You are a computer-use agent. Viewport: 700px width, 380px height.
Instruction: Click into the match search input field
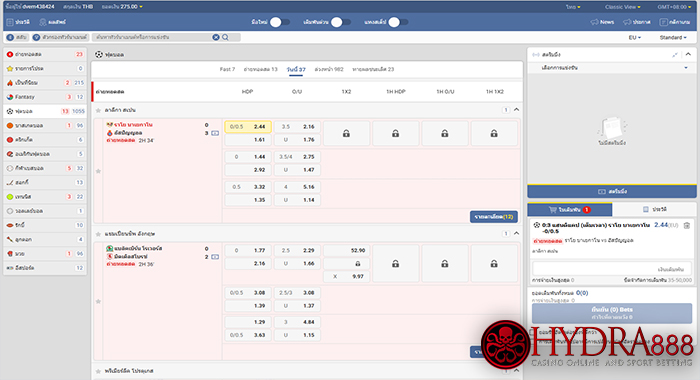[153, 38]
